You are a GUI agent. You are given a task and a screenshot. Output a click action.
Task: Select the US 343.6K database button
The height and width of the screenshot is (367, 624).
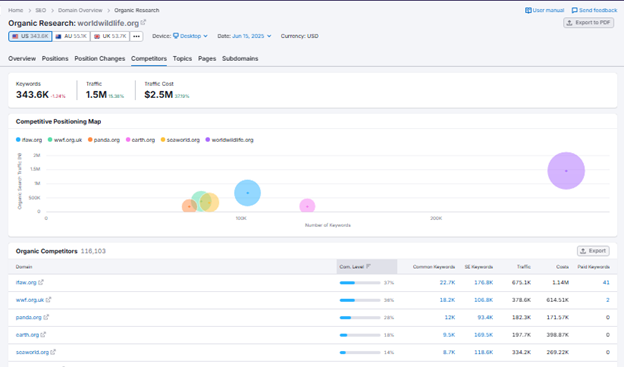pos(30,36)
